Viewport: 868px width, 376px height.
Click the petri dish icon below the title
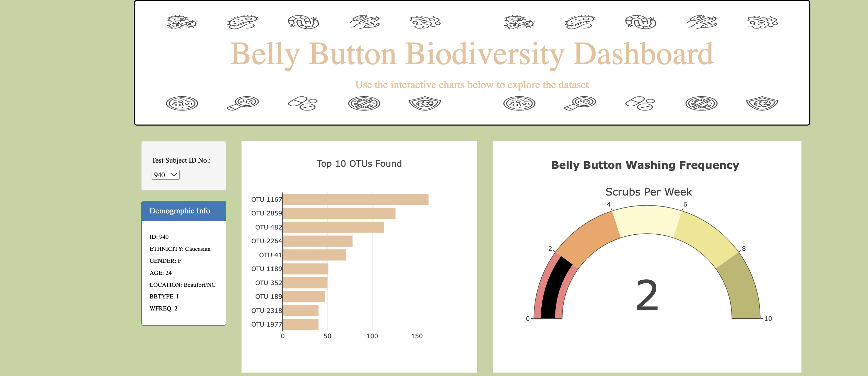pos(182,103)
